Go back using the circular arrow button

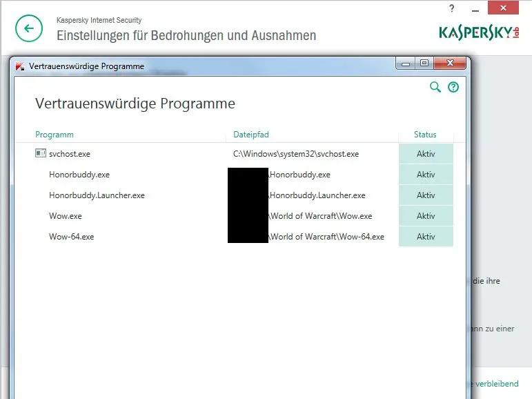29,28
